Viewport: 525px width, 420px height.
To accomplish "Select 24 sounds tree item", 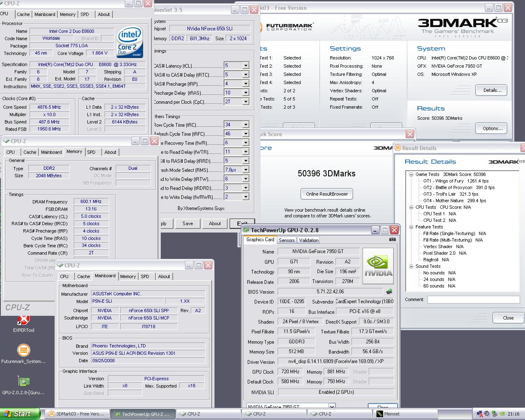I will pyautogui.click(x=439, y=279).
